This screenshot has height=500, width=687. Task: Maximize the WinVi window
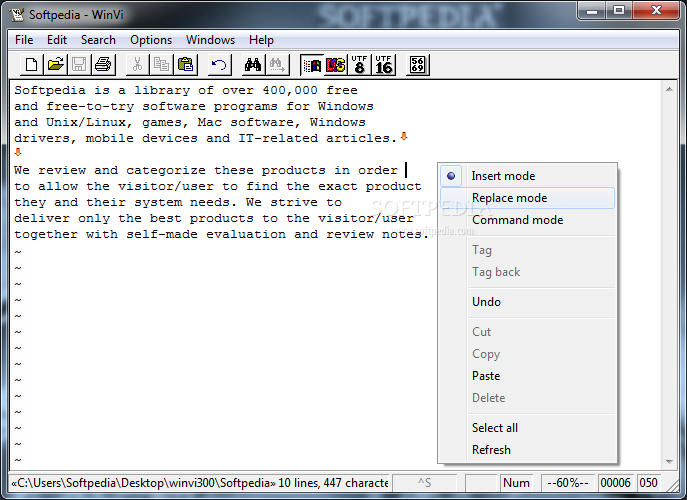click(619, 11)
